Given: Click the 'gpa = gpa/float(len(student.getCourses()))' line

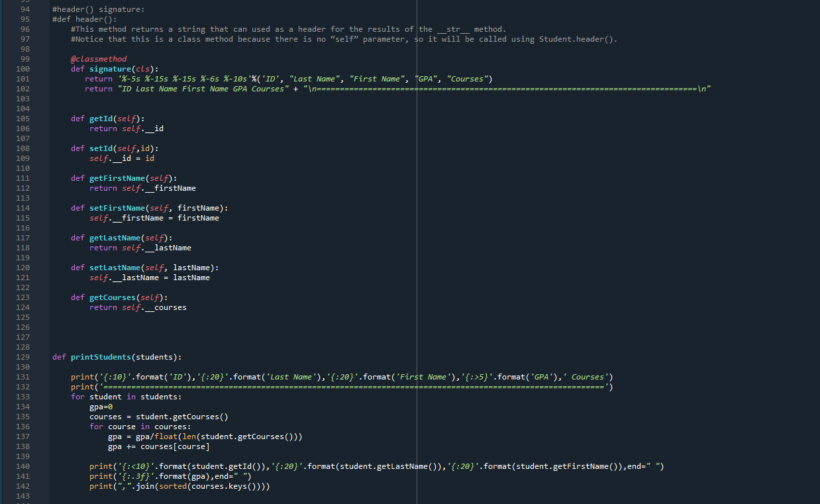Looking at the screenshot, I should click(x=205, y=436).
